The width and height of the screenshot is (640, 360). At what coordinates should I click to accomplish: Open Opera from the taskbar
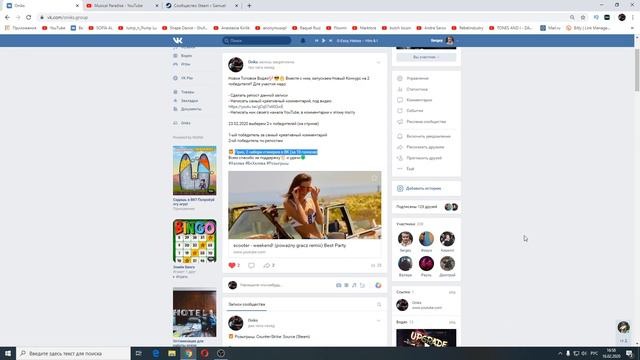tap(204, 353)
